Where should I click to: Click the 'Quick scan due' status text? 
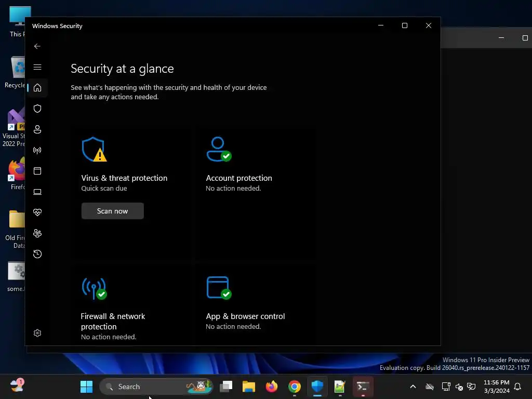[x=104, y=188]
